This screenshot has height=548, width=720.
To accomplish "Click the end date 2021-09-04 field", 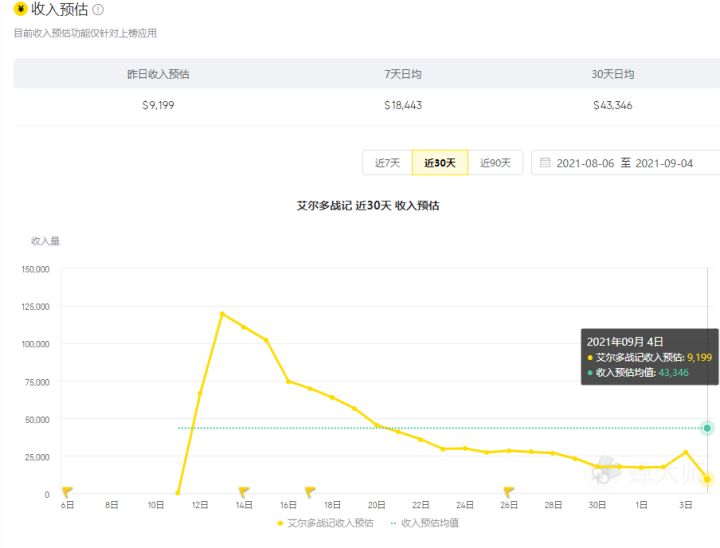I will pyautogui.click(x=664, y=163).
